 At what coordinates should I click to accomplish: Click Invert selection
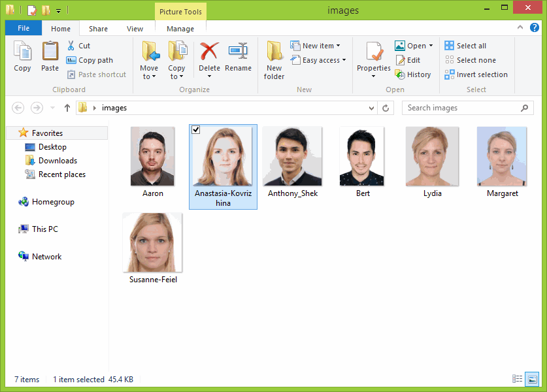click(476, 74)
